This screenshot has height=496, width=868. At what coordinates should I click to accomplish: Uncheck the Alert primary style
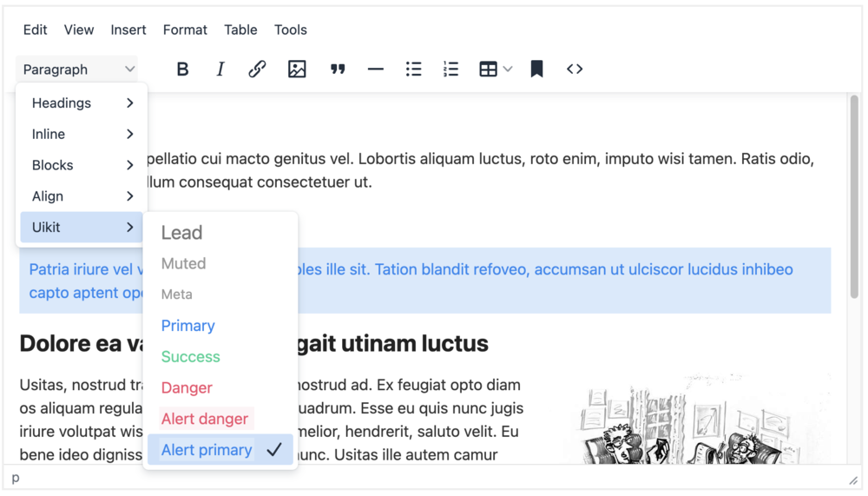point(220,450)
